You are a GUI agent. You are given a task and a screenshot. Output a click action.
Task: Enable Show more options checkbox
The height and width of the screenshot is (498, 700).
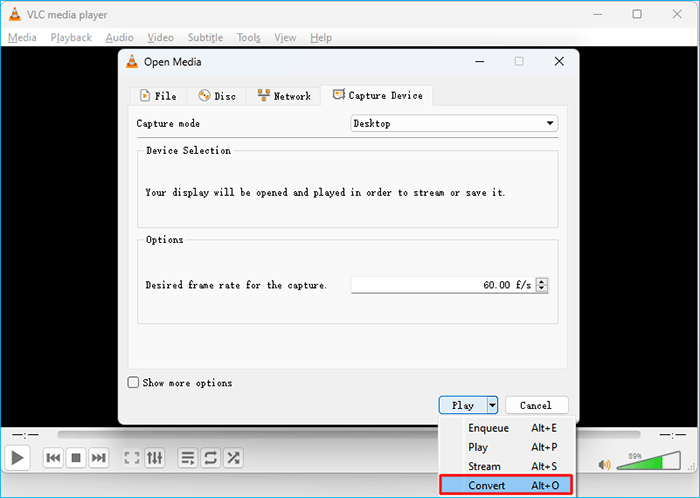coord(133,382)
